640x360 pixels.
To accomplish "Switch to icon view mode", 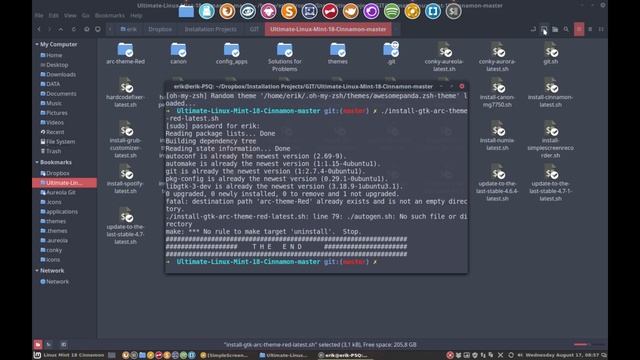I will click(x=579, y=29).
